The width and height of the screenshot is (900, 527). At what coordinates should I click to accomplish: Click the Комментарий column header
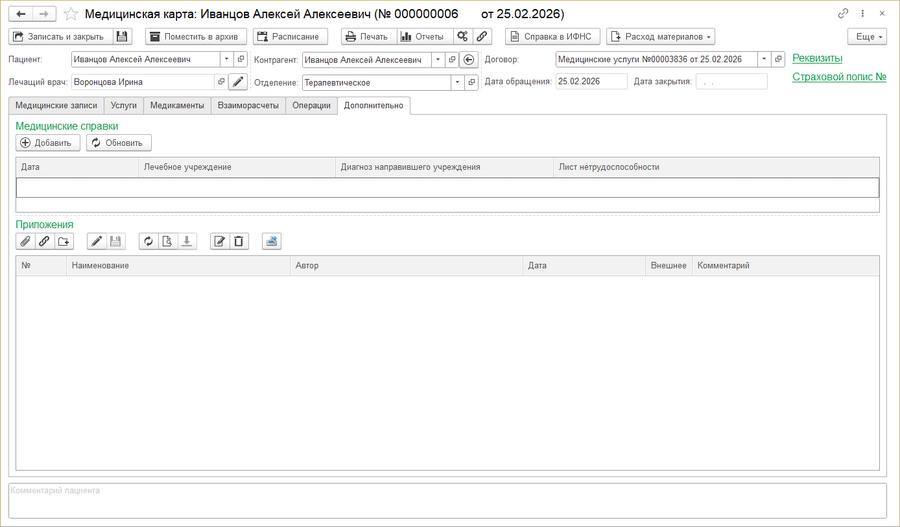click(x=785, y=265)
